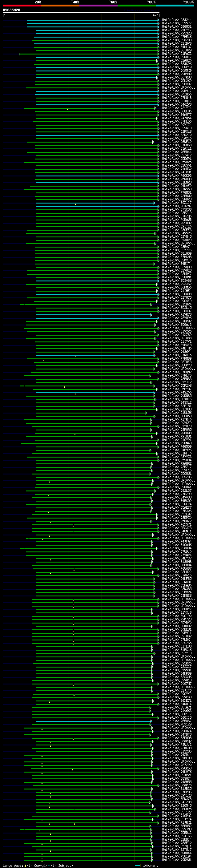Click the AV635420 query name
This screenshot has height=868, width=197.
[11, 10]
